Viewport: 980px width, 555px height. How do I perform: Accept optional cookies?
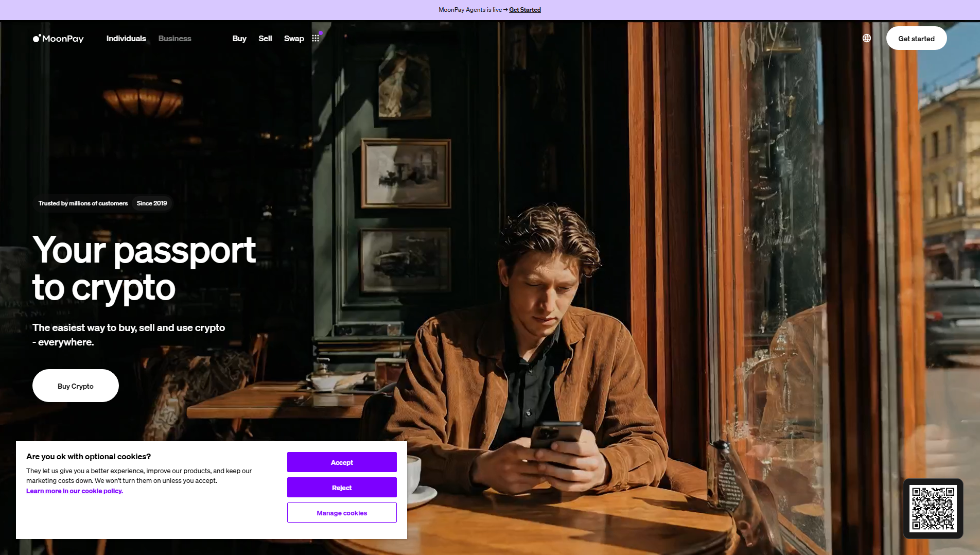[342, 462]
